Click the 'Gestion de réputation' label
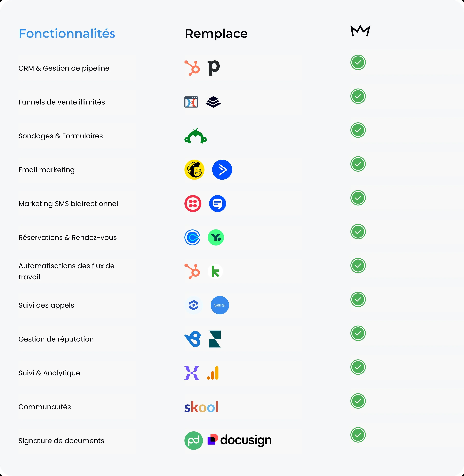The image size is (464, 476). [x=56, y=339]
